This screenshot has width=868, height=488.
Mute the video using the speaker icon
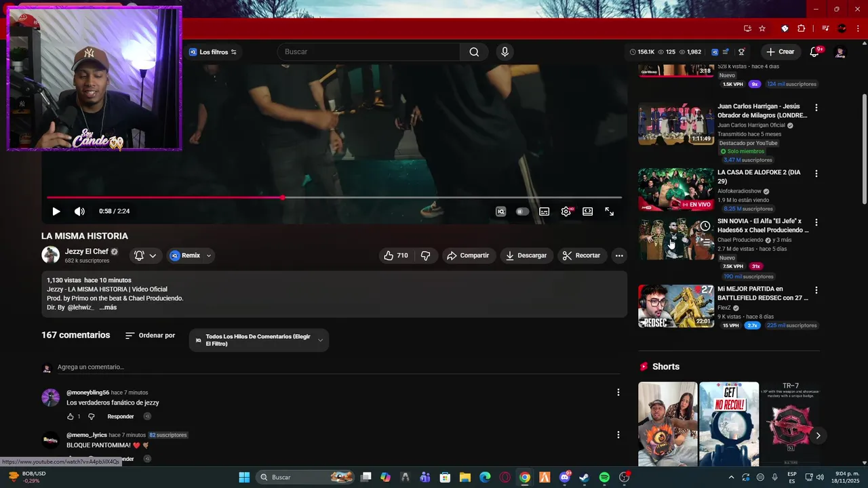[79, 211]
